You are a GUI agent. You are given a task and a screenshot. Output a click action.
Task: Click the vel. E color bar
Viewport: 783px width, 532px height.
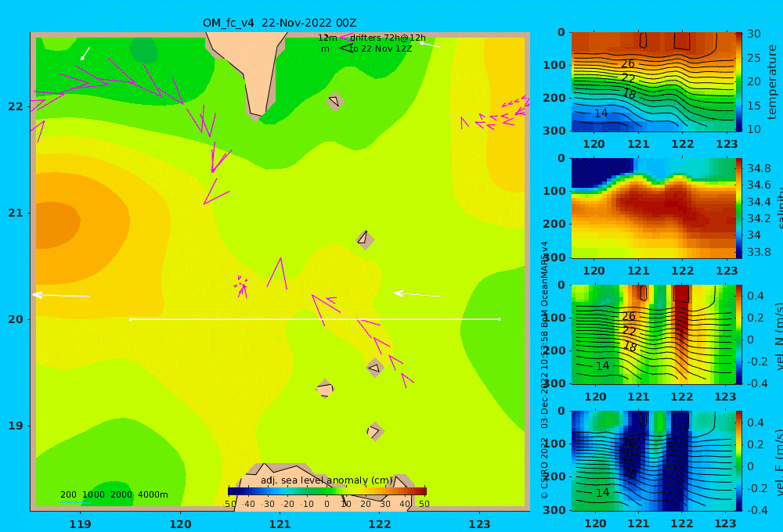[x=739, y=461]
